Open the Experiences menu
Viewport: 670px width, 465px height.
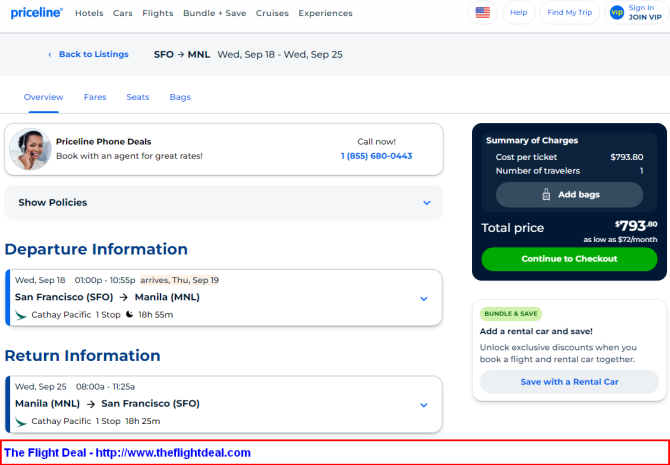(x=325, y=13)
